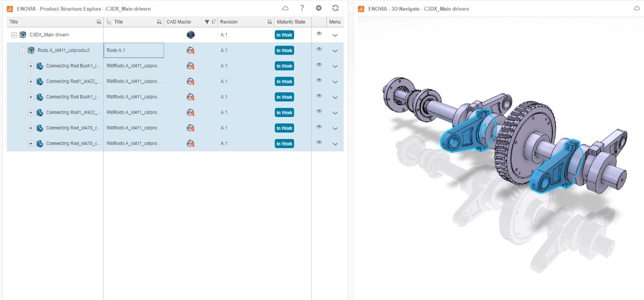Viewport: 644px width, 300px height.
Task: Click the cloud icon in Product Structure Explore header
Action: point(286,8)
